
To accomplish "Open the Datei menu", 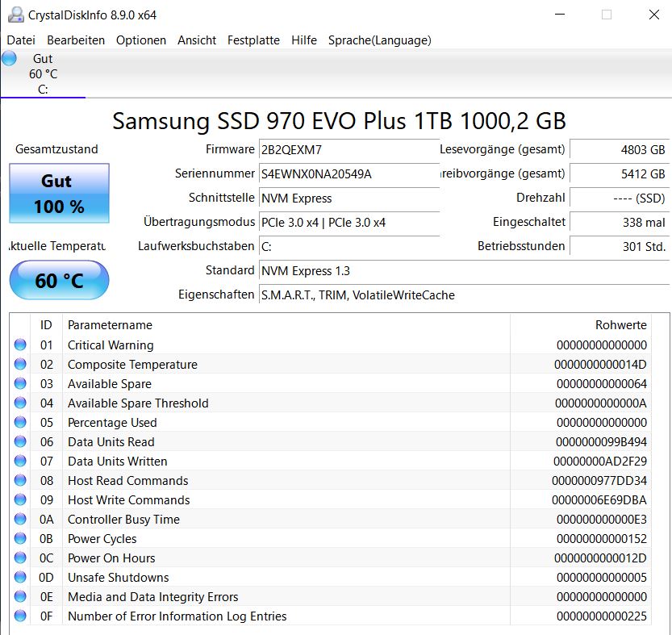I will 21,40.
